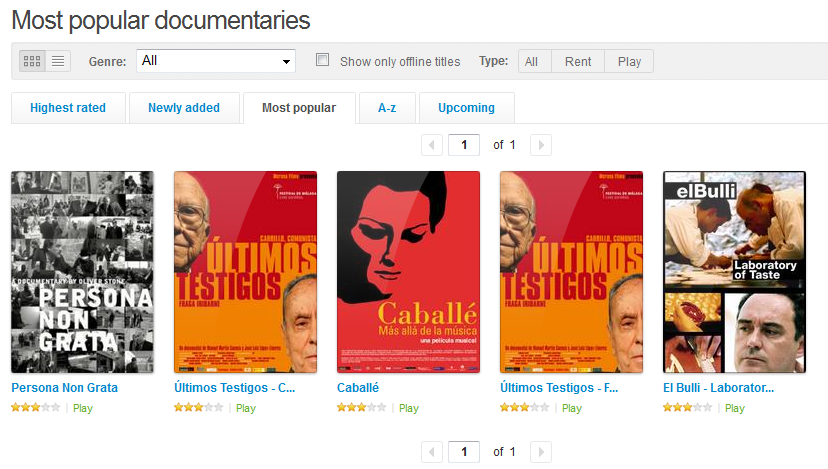Select the Play type filter

coord(629,61)
